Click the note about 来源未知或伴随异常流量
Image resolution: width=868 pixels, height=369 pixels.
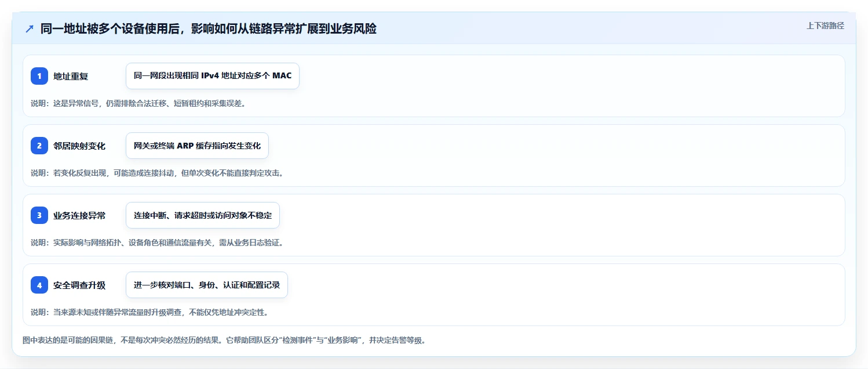point(149,313)
